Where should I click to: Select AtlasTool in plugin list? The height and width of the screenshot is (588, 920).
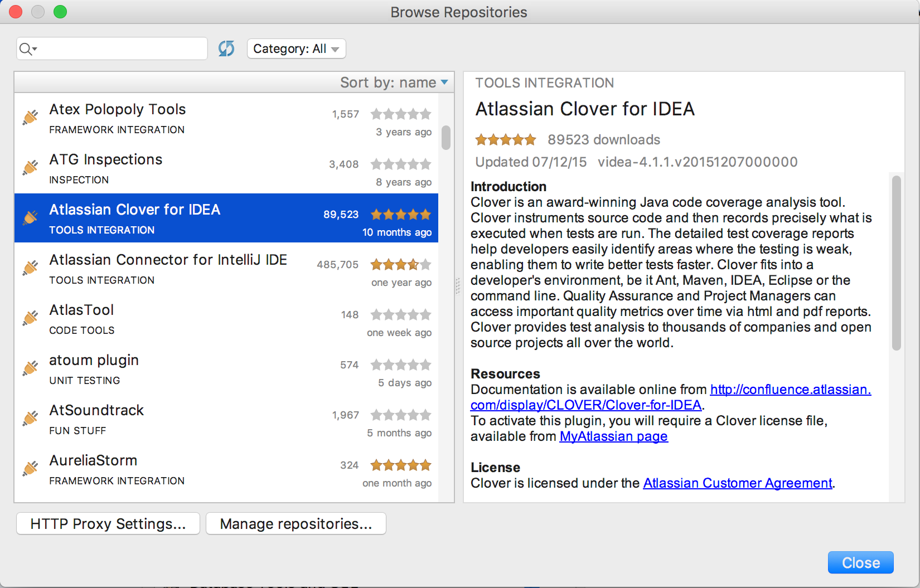226,318
